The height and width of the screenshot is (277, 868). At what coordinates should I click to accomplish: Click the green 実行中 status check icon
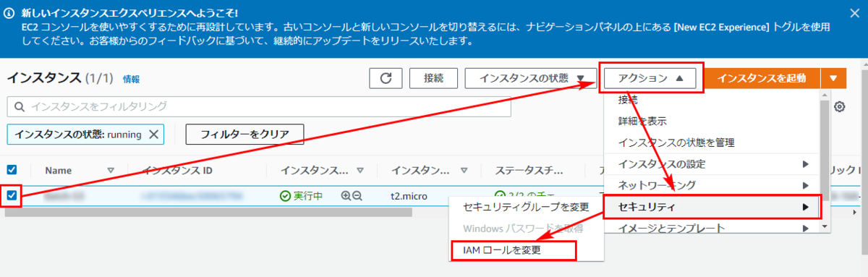point(286,195)
